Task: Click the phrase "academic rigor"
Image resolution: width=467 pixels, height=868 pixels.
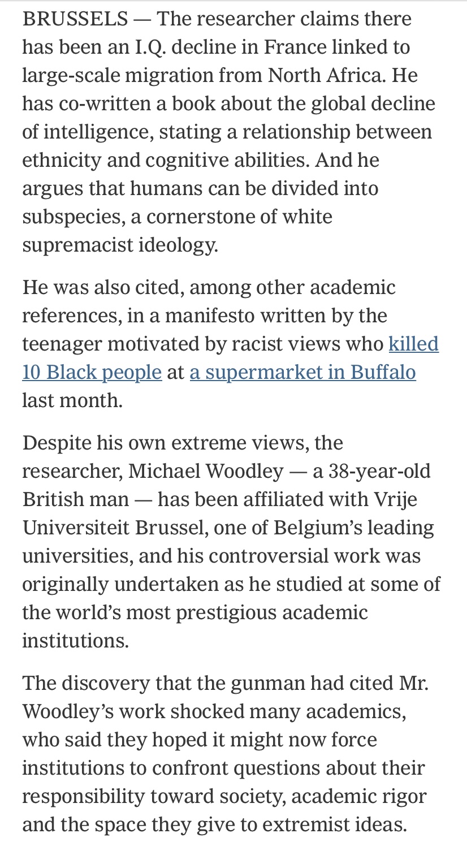Action: point(358,796)
